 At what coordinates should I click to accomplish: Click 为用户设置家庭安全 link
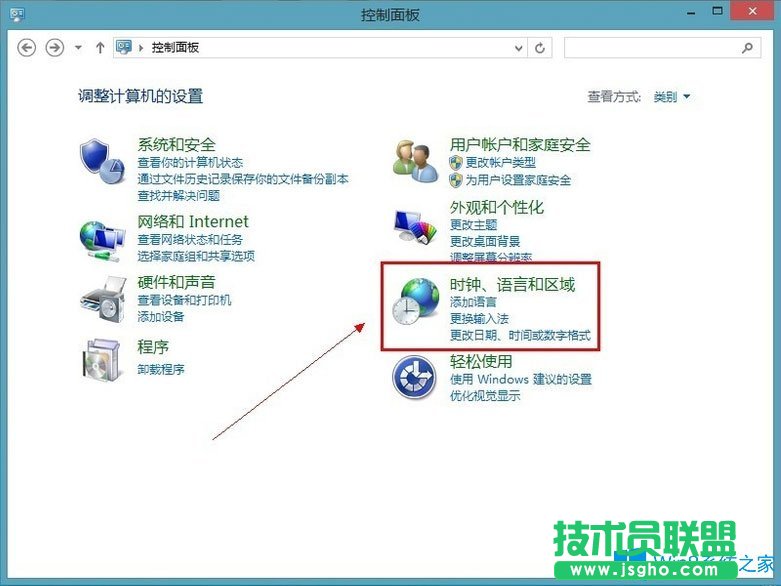click(x=518, y=180)
